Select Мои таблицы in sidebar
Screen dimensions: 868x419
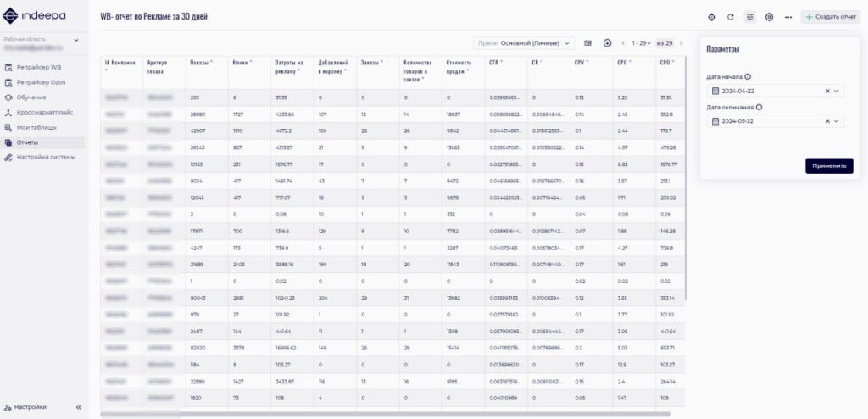36,127
